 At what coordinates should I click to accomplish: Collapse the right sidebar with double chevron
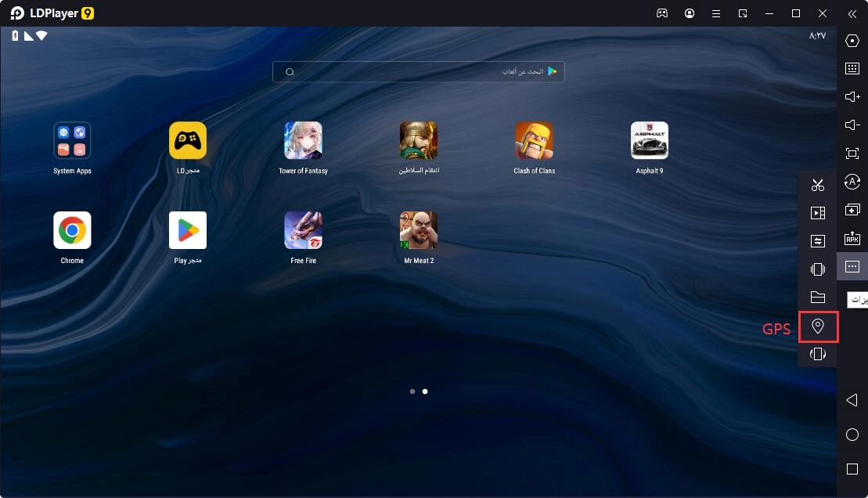(x=852, y=14)
